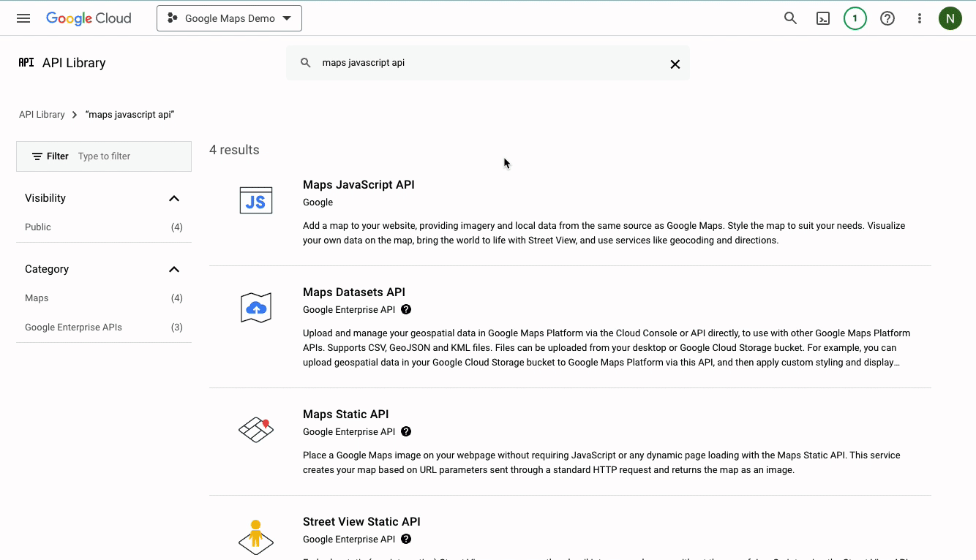Click the maps javascript api search field

[488, 63]
